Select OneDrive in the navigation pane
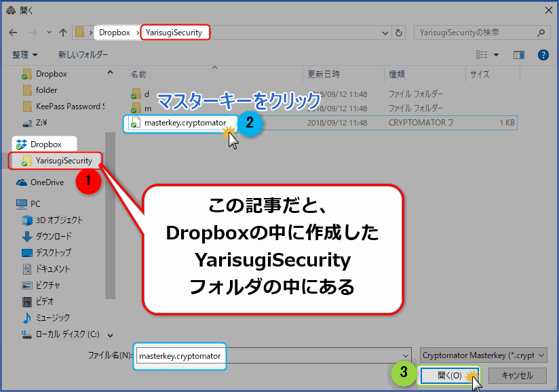The image size is (559, 392). [x=47, y=182]
